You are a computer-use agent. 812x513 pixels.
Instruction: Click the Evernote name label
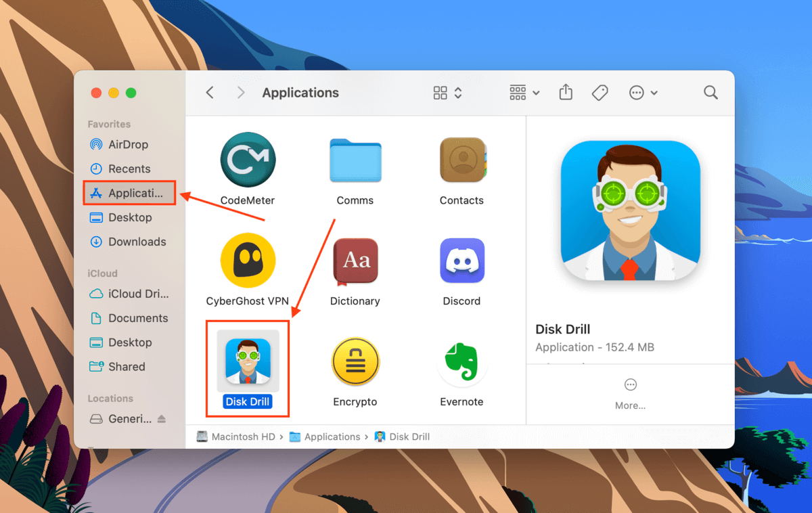click(461, 402)
